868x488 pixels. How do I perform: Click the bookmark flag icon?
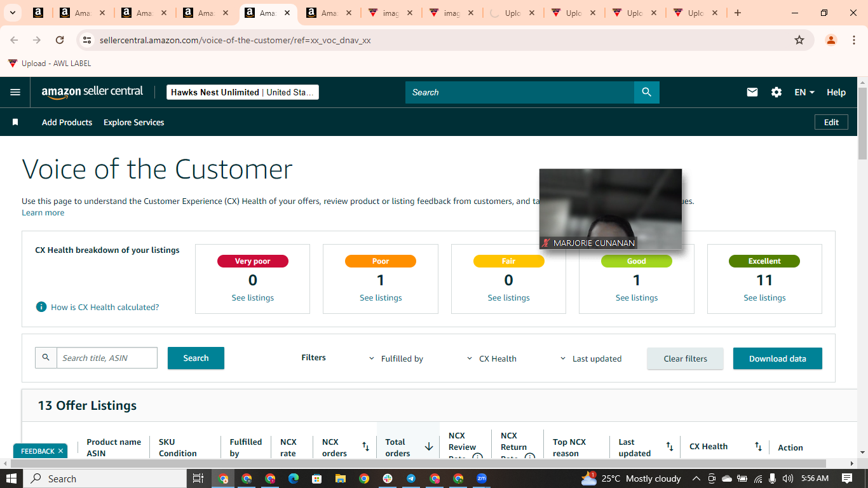pos(15,122)
